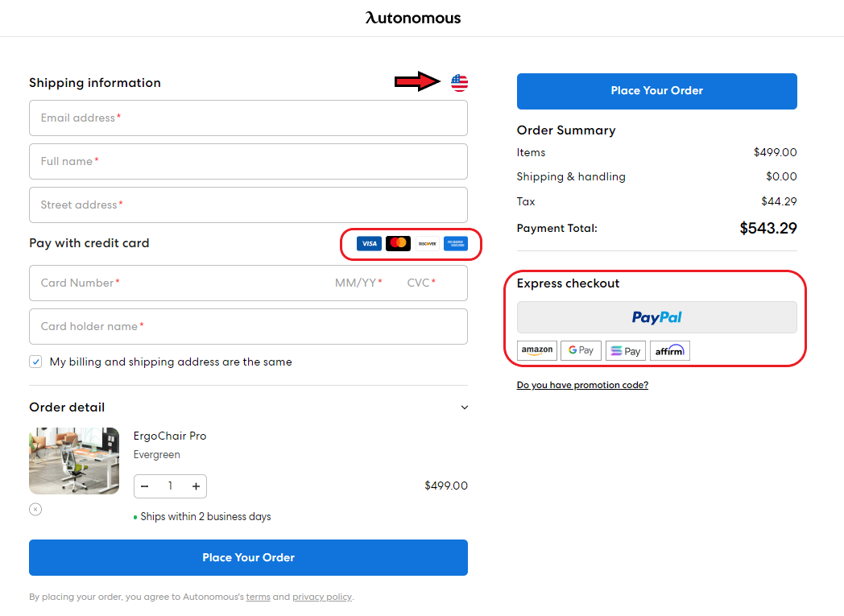Choose Google Pay express checkout
This screenshot has height=616, width=844.
pyautogui.click(x=581, y=351)
